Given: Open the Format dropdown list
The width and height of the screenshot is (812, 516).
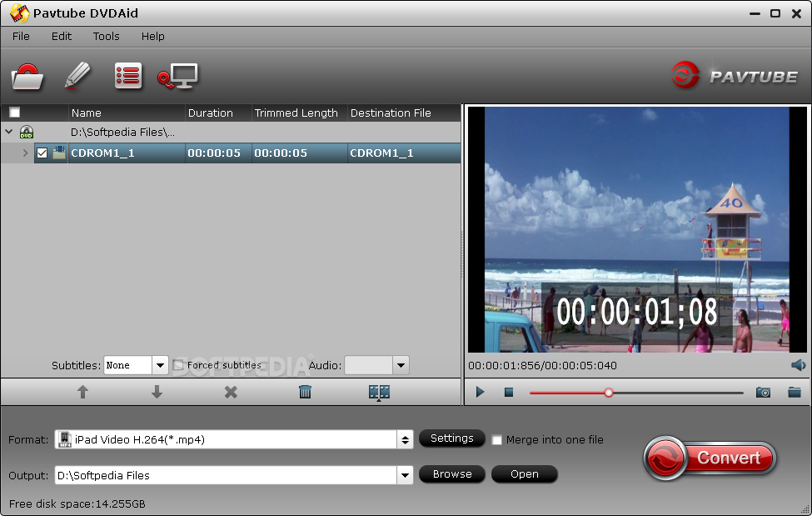Looking at the screenshot, I should [x=405, y=440].
